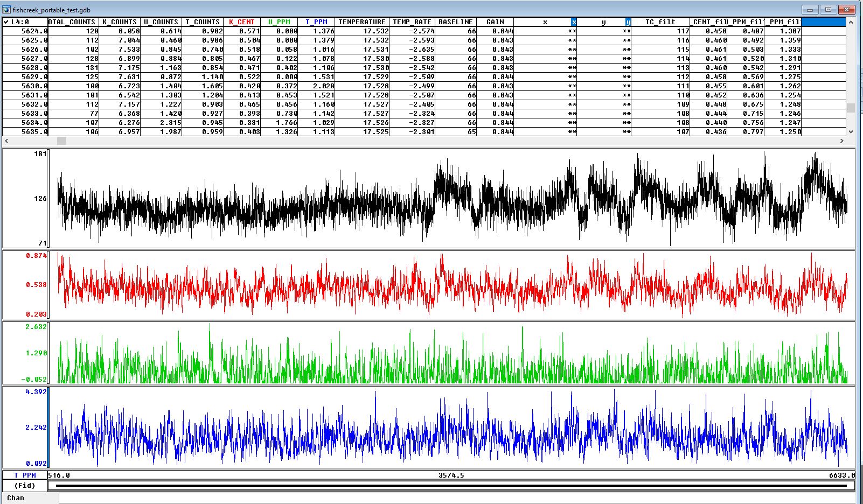Select the U_PPM column header

(279, 22)
